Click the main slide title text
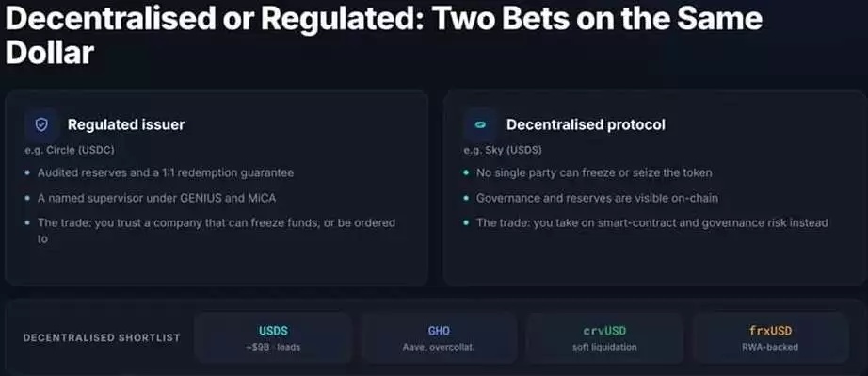Screen dimensions: 868x376 (x=383, y=36)
